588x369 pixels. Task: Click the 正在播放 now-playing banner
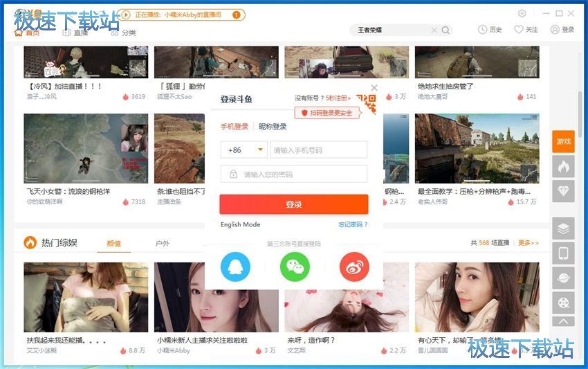pyautogui.click(x=181, y=15)
